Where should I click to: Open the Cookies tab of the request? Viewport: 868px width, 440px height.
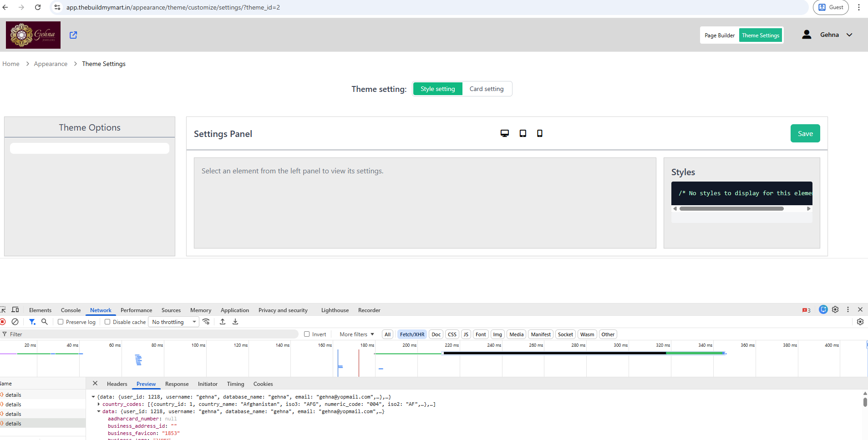(x=263, y=384)
